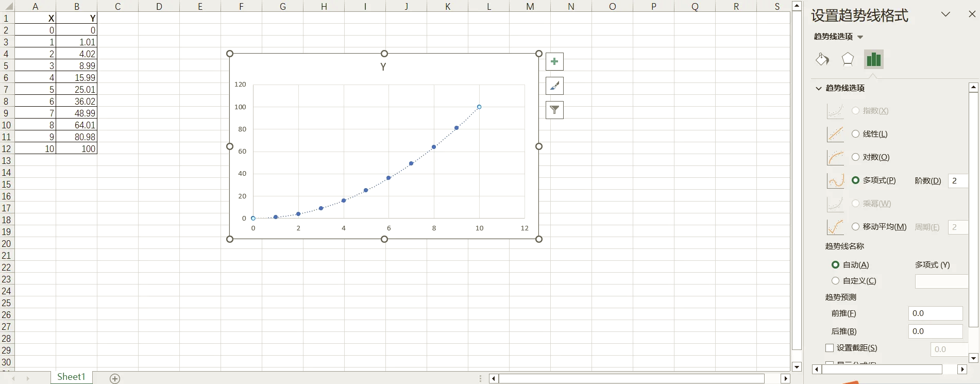Click the data point at x=10

tap(479, 107)
